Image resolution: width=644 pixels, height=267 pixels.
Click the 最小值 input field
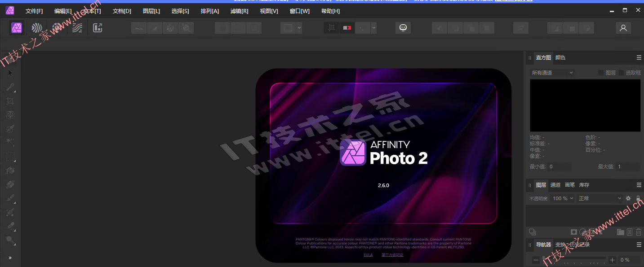point(560,166)
